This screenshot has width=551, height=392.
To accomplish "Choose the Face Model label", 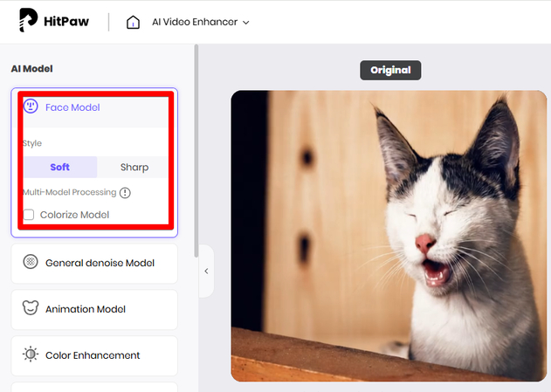I will tap(72, 107).
